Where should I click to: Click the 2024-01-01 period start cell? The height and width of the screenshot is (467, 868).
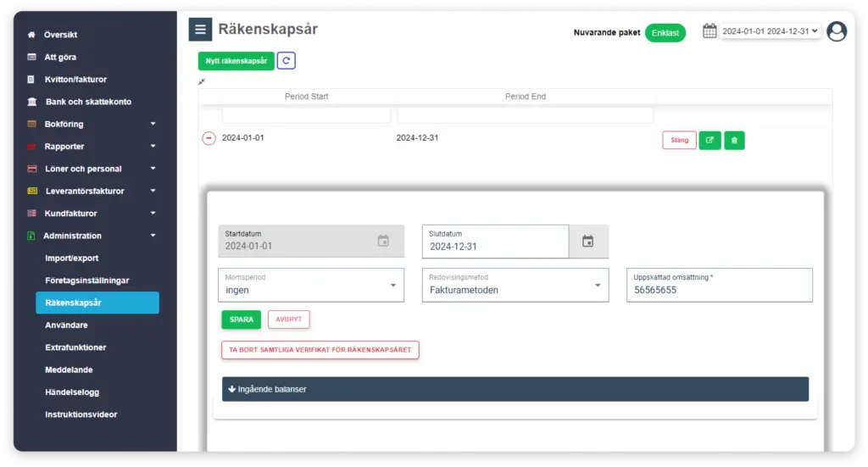tap(243, 138)
